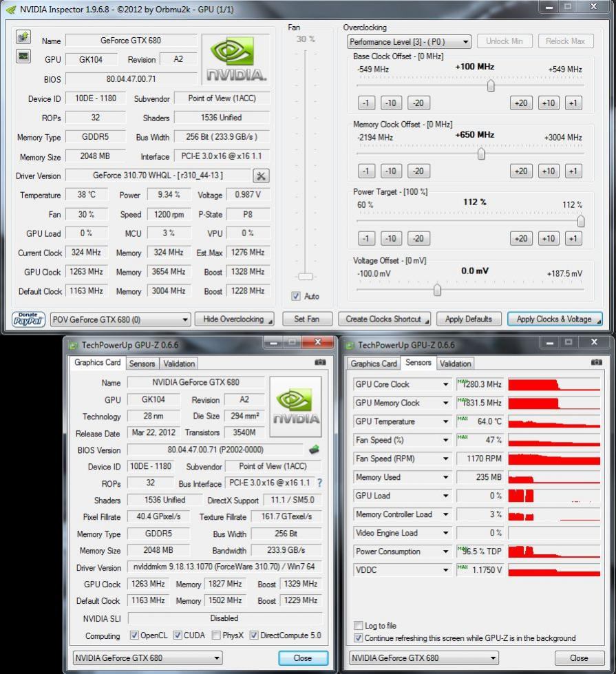
Task: Click the NVIDIA Inspector title bar app icon
Action: point(11,10)
